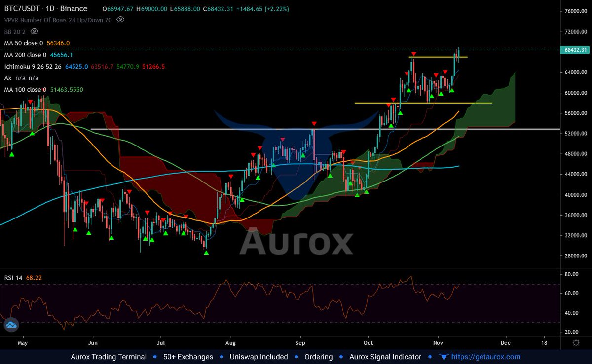Click the 18 date label on time axis
The image size is (592, 364).
pos(544,342)
